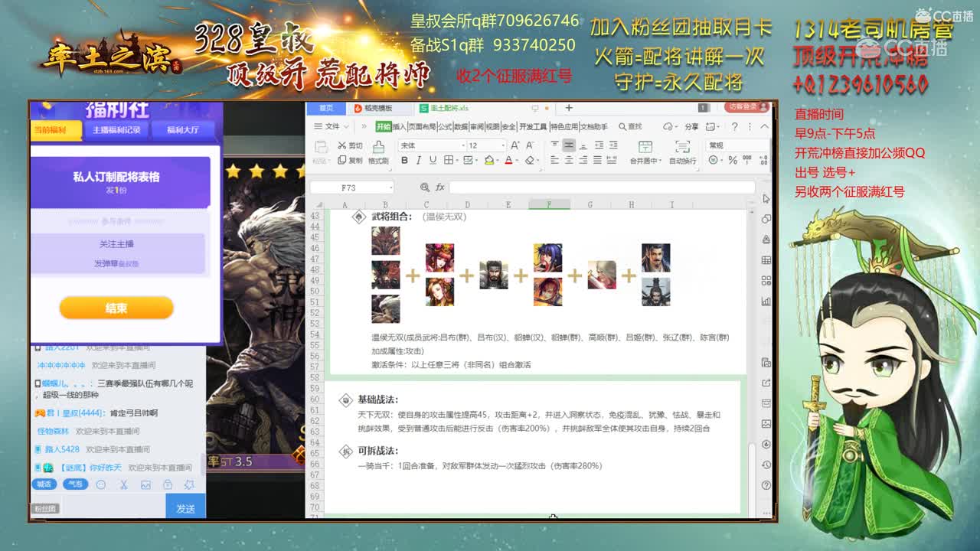Decrease font size with smaller A icon

[530, 145]
